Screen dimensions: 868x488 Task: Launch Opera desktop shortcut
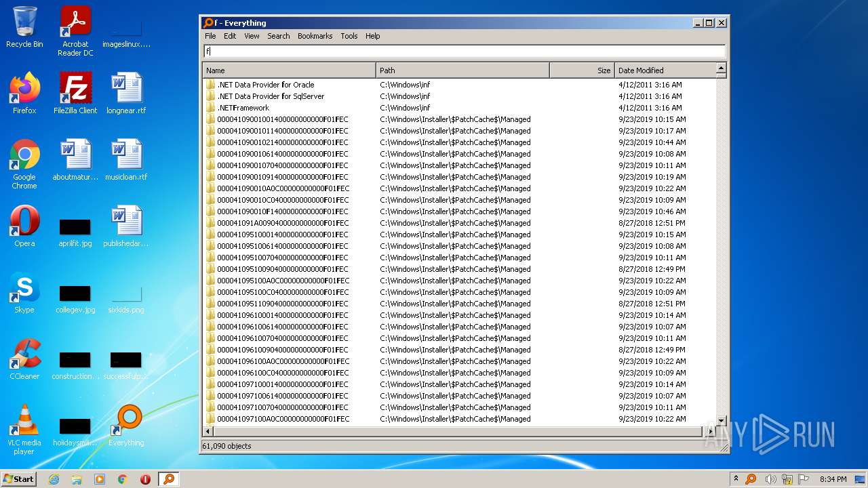24,226
